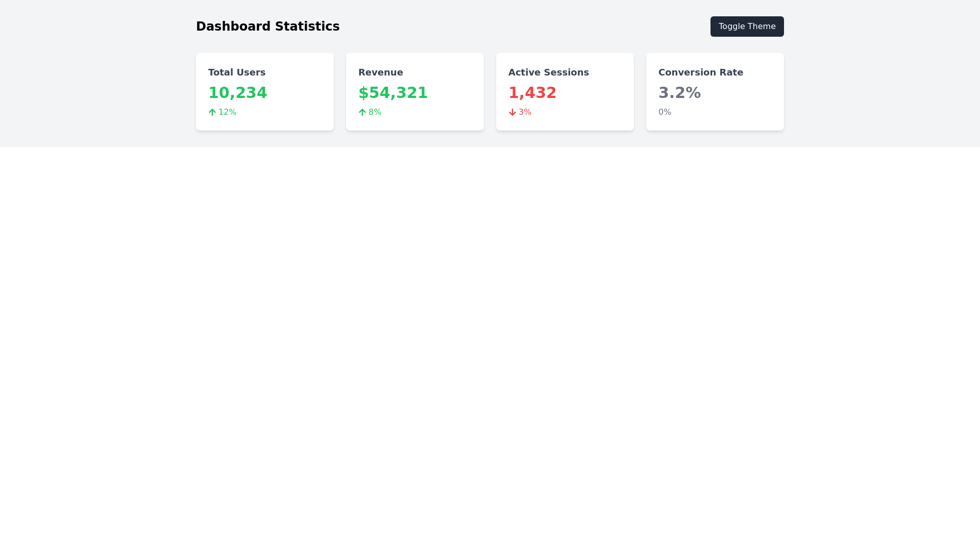Click the 3.2% conversion value
The width and height of the screenshot is (980, 551).
point(679,93)
